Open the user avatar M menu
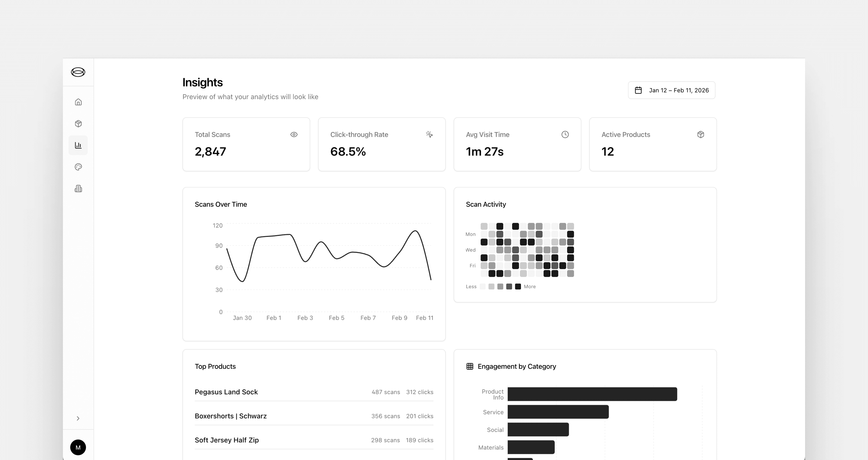Screen dimensions: 868x460 (x=78, y=448)
